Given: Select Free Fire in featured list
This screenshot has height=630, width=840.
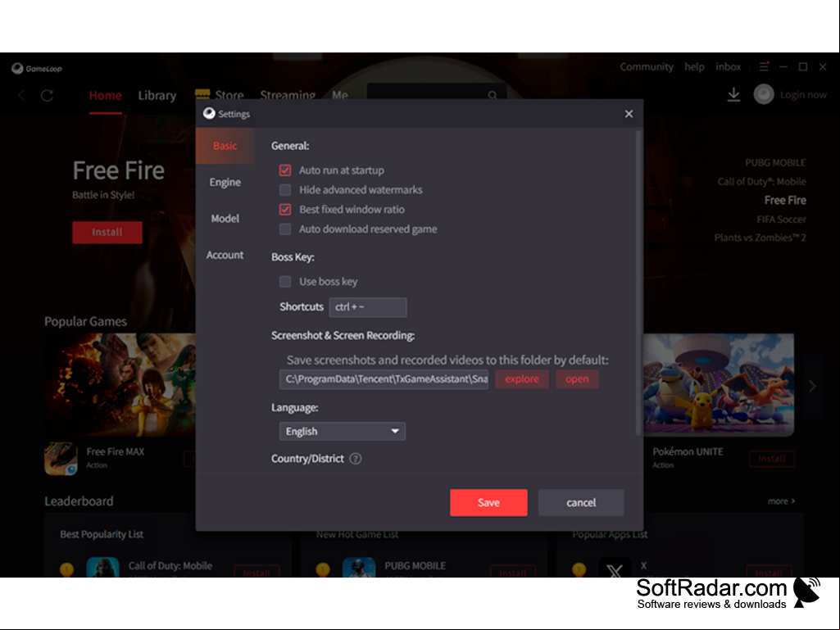Looking at the screenshot, I should pos(785,201).
